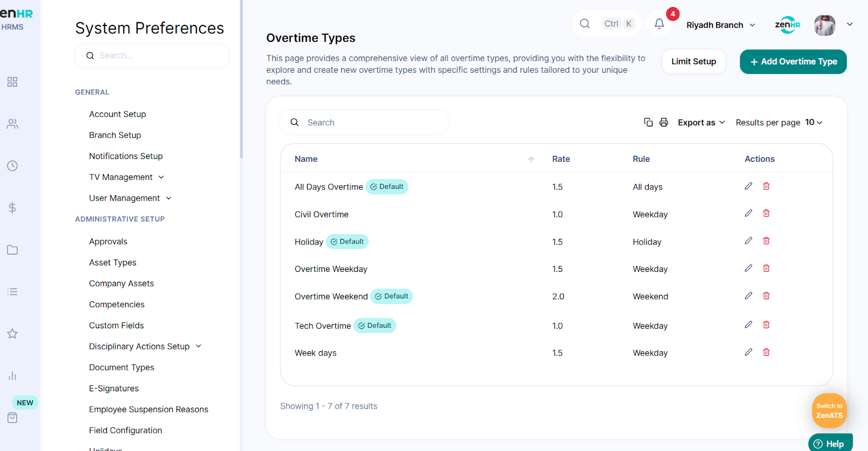The image size is (868, 451).
Task: Delete the Week days overtime type
Action: 766,352
